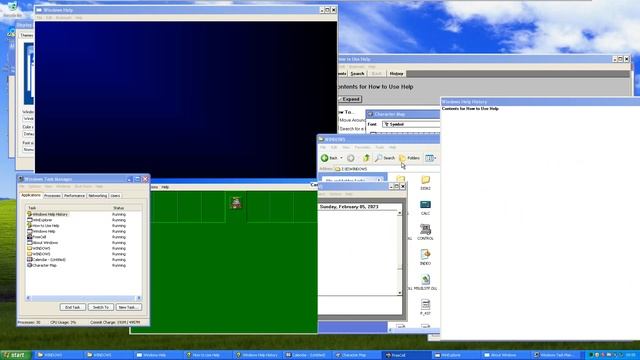
Task: Activate FreeCell taskbar button
Action: 406,355
